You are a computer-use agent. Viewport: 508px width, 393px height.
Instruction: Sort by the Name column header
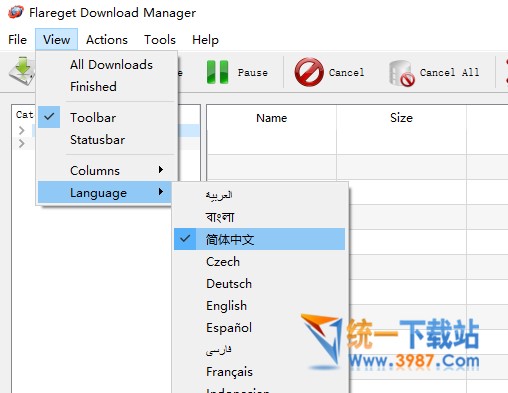point(271,118)
